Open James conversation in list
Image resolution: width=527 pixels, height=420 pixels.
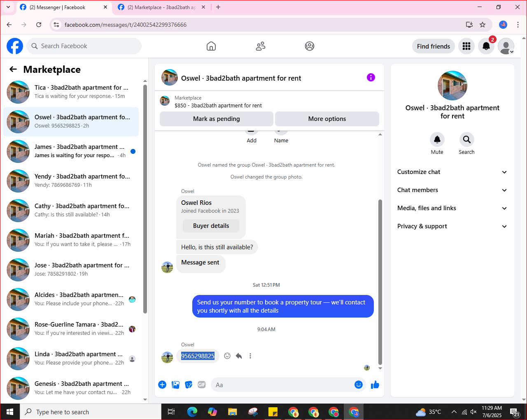coord(71,151)
